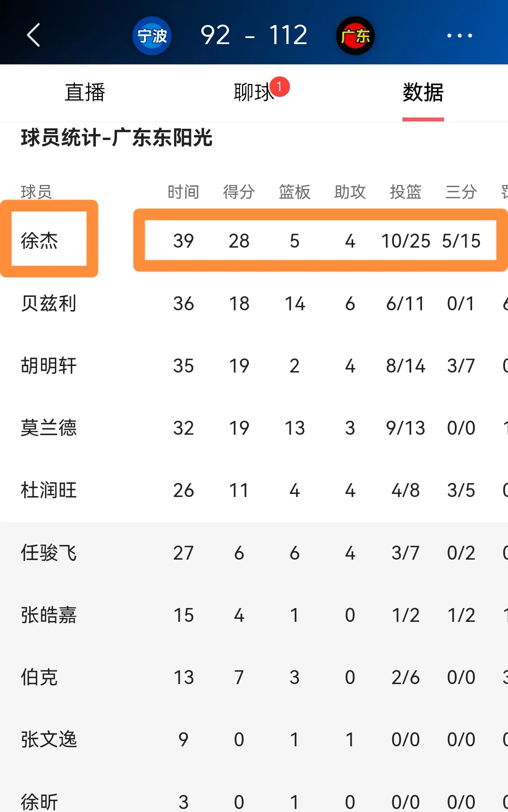Open bench player 任骏飞's row
The image size is (508, 812).
coord(254,553)
